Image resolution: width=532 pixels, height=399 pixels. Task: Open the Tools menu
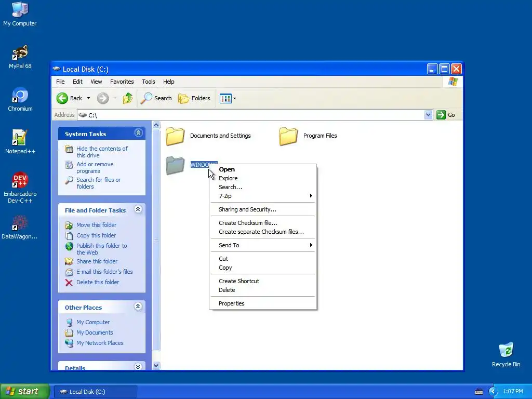click(x=148, y=82)
